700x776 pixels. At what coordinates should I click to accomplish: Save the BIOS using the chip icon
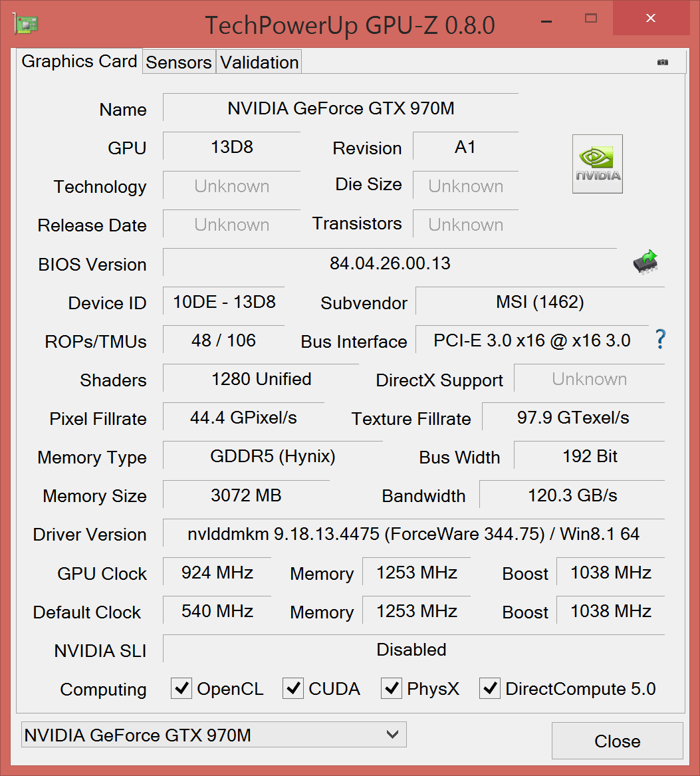(645, 262)
